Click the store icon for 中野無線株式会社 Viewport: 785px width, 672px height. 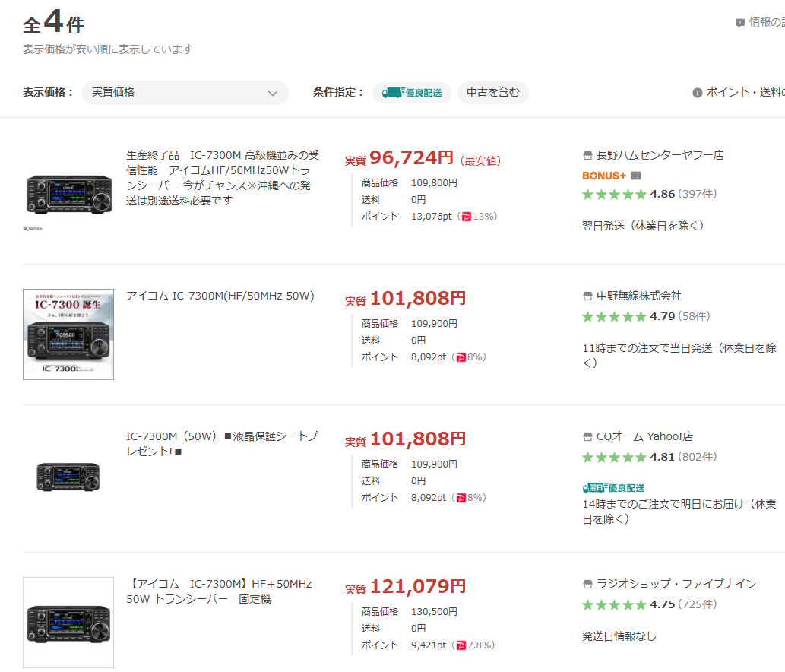(x=587, y=296)
